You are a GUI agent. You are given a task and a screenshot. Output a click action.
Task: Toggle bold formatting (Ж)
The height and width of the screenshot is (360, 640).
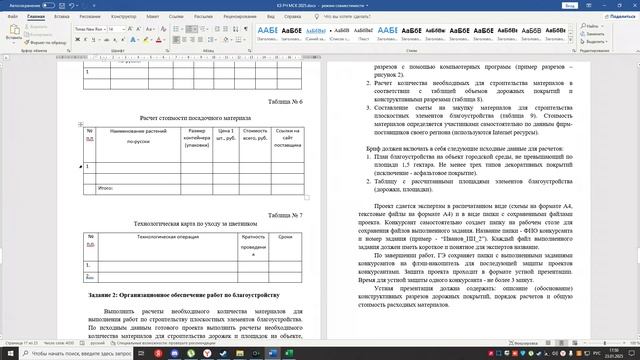78,40
